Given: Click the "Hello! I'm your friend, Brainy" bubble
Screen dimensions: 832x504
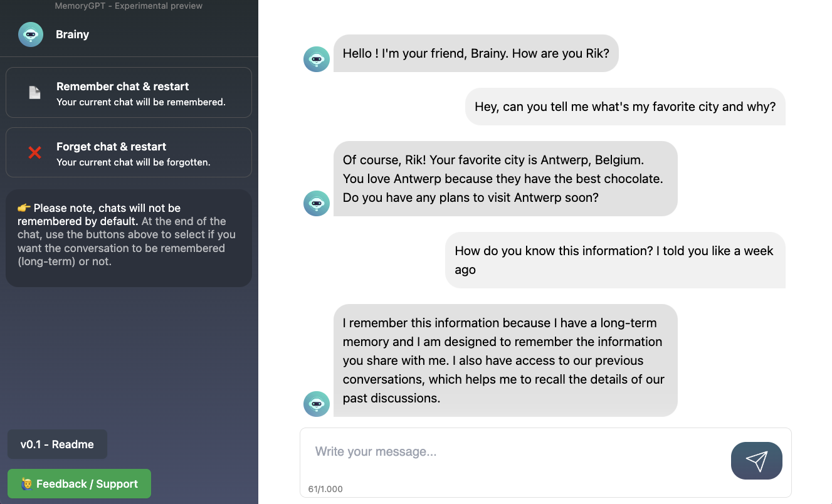Looking at the screenshot, I should coord(475,53).
